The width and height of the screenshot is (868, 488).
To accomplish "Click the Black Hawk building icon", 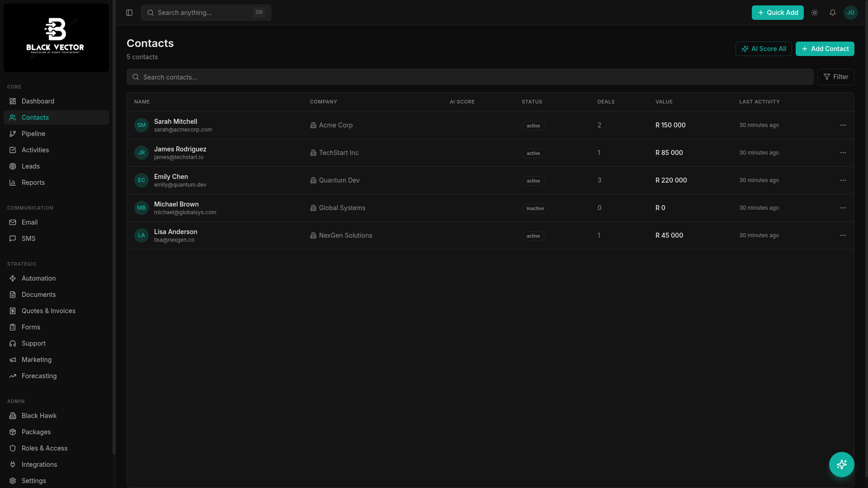I will 13,416.
